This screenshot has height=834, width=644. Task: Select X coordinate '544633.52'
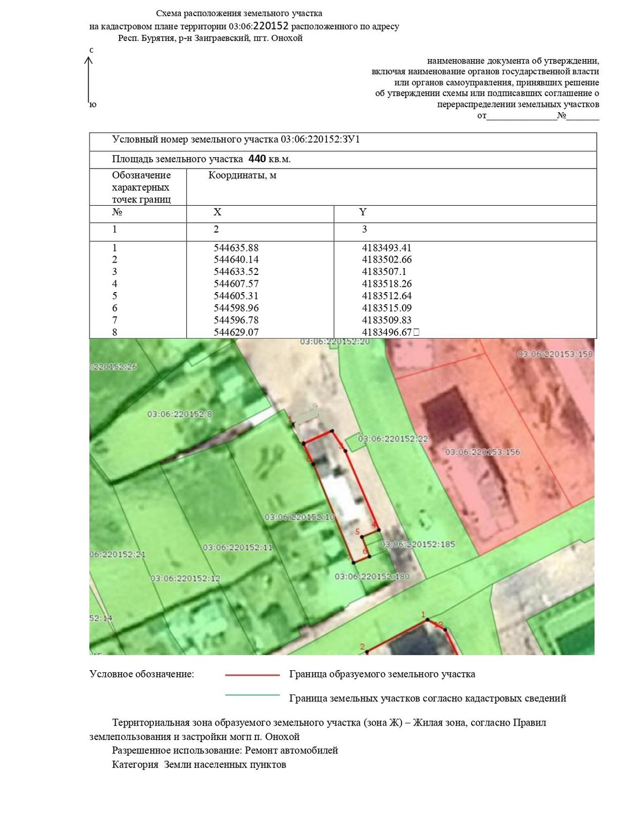pos(236,272)
